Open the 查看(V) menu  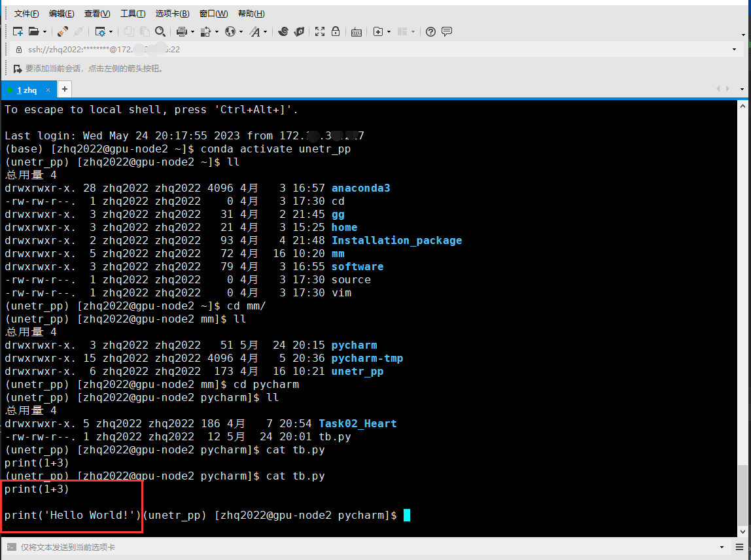tap(97, 14)
